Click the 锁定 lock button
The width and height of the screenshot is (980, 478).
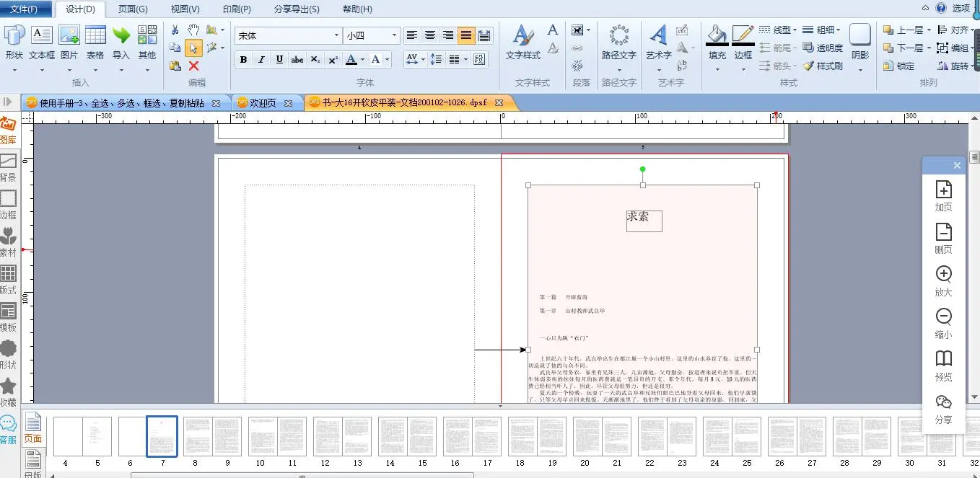pyautogui.click(x=898, y=66)
